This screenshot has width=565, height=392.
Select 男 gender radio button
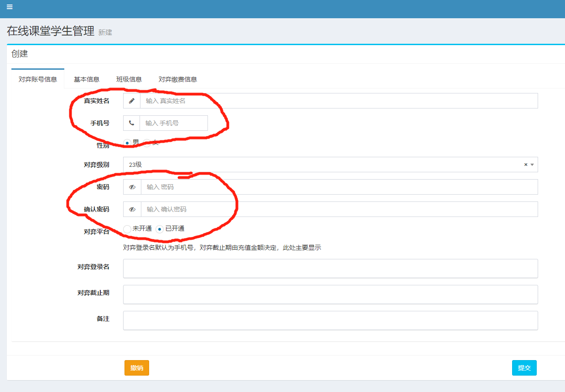tap(128, 143)
